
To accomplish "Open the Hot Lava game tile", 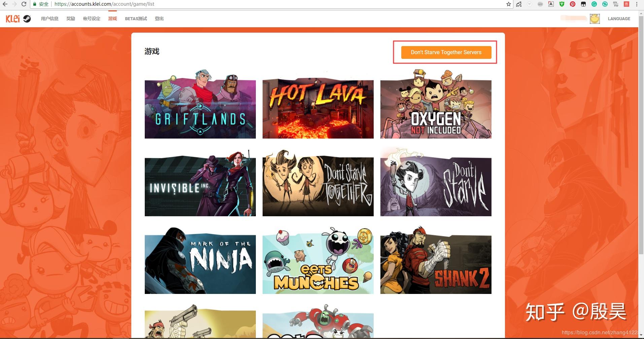I will click(x=318, y=108).
